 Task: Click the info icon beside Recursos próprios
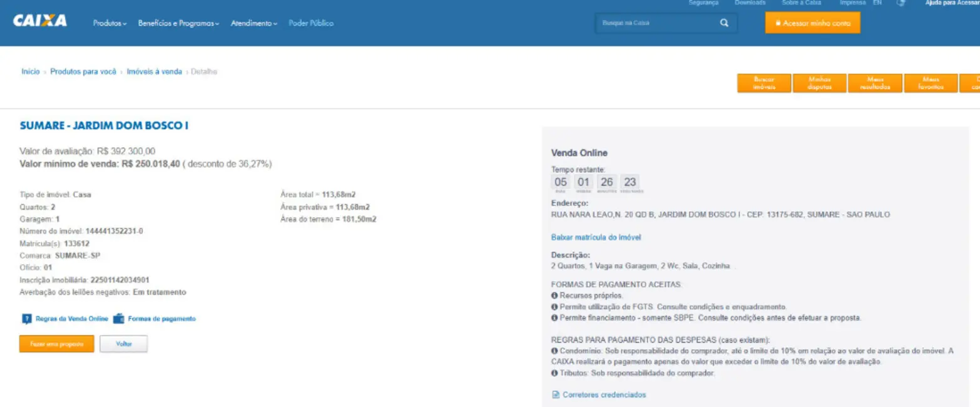(x=554, y=295)
